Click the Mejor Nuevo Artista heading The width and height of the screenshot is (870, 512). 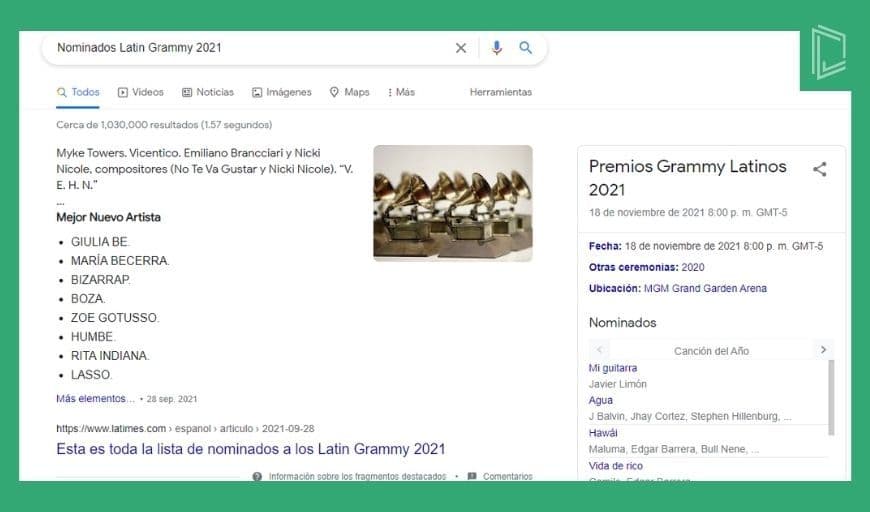pos(108,217)
